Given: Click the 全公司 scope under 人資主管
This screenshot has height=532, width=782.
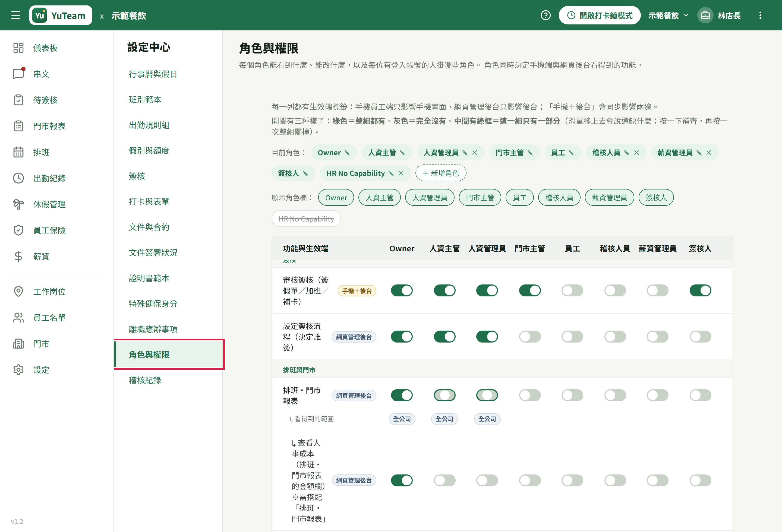Looking at the screenshot, I should (x=444, y=419).
